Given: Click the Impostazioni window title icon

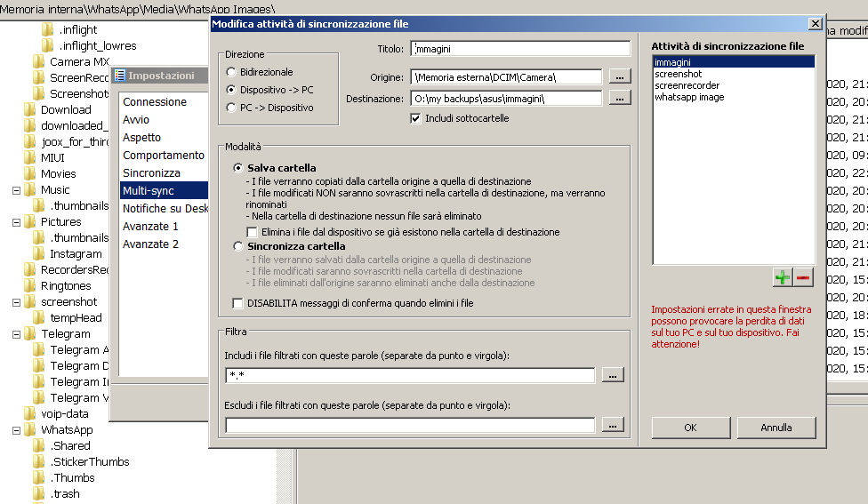Looking at the screenshot, I should (119, 76).
